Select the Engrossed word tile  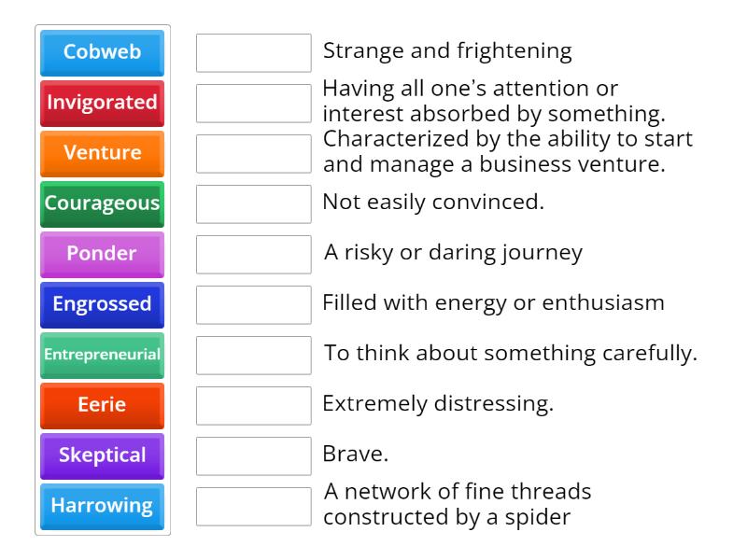point(101,304)
